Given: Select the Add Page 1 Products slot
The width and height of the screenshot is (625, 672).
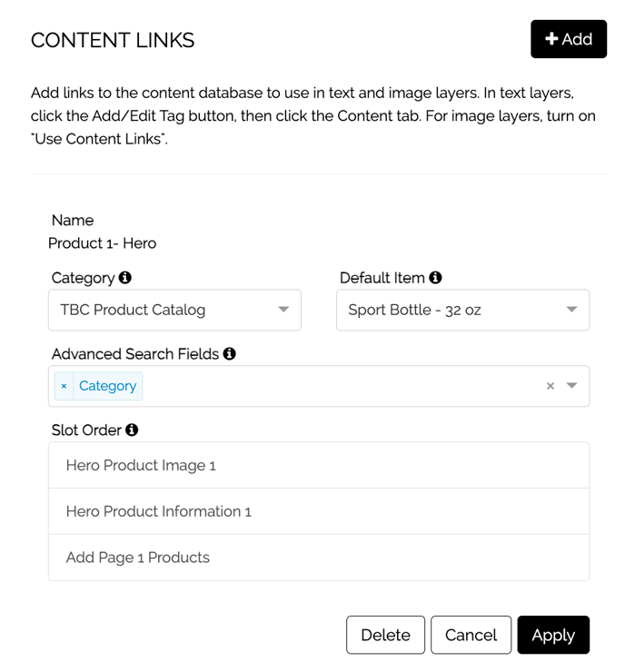Looking at the screenshot, I should pos(319,558).
